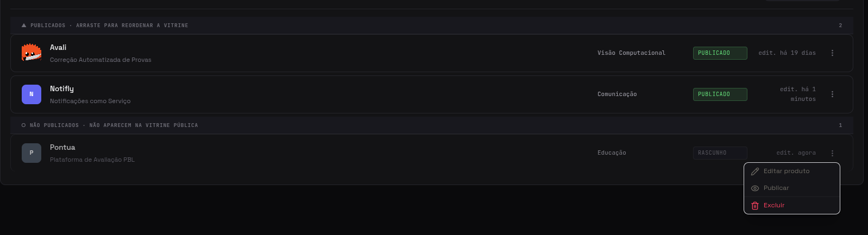Viewport: 868px width, 235px height.
Task: Click the Avali red mascot logo
Action: coord(32,53)
